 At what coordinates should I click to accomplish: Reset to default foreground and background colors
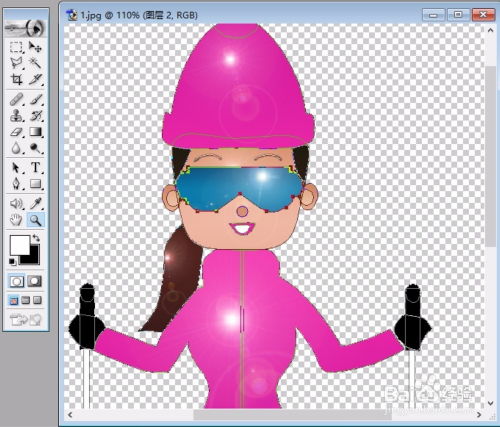(12, 262)
